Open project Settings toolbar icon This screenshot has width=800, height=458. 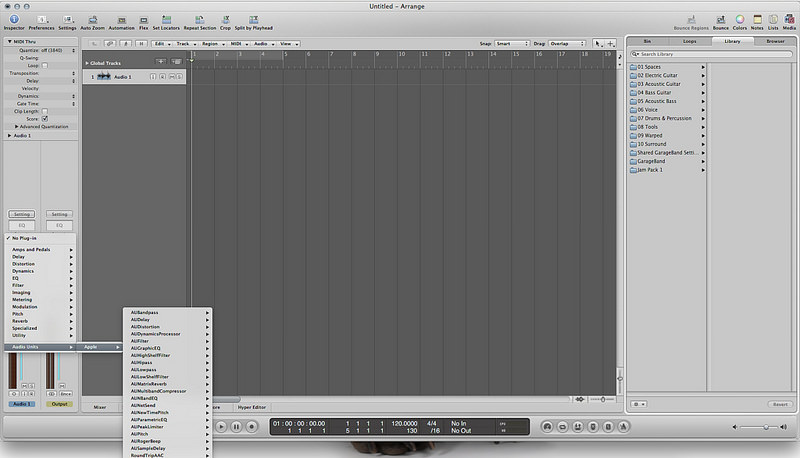point(67,20)
